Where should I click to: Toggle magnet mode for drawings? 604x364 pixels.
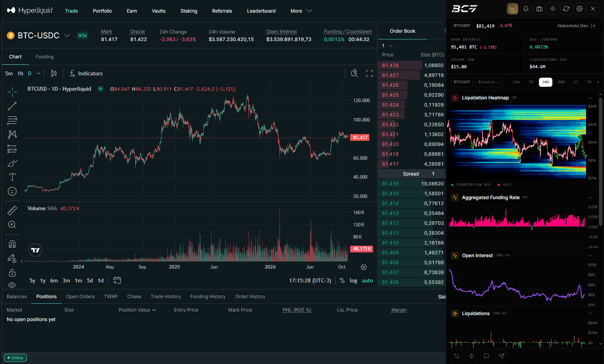[12, 244]
